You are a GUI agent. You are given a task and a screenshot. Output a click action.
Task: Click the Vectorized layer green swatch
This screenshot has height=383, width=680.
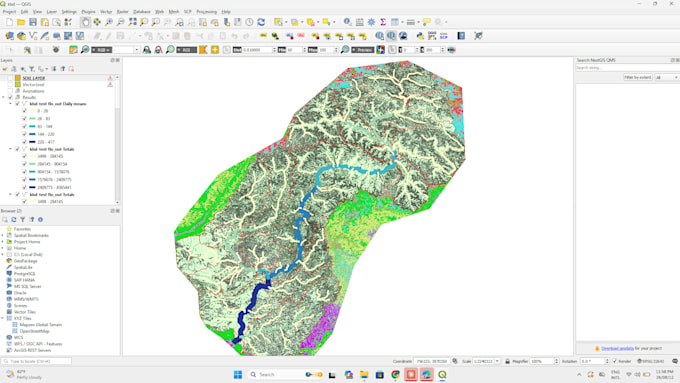pyautogui.click(x=18, y=85)
